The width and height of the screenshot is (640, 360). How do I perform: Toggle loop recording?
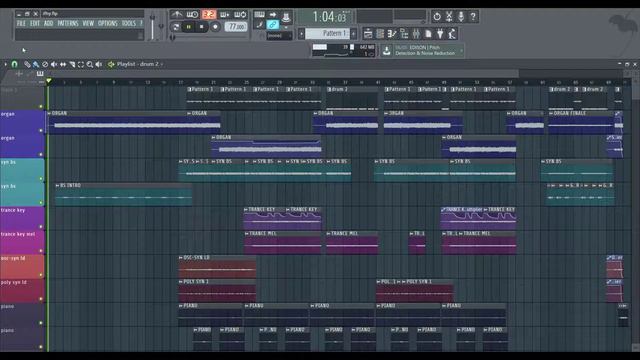240,14
